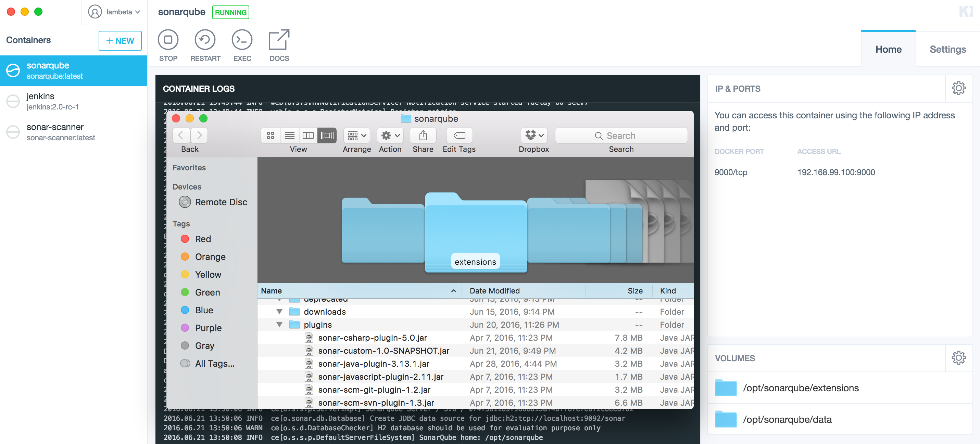Open the Arrange dropdown in Finder
Image resolution: width=980 pixels, height=444 pixels.
(x=356, y=135)
